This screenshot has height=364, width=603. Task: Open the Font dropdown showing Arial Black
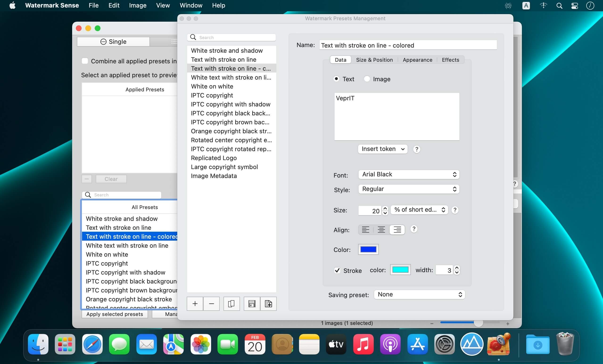409,174
